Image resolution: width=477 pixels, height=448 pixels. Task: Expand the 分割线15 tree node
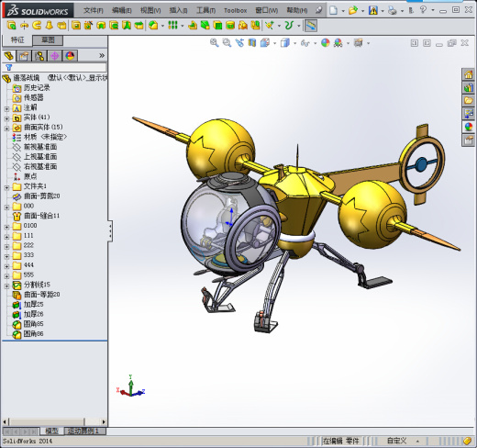[x=7, y=286]
